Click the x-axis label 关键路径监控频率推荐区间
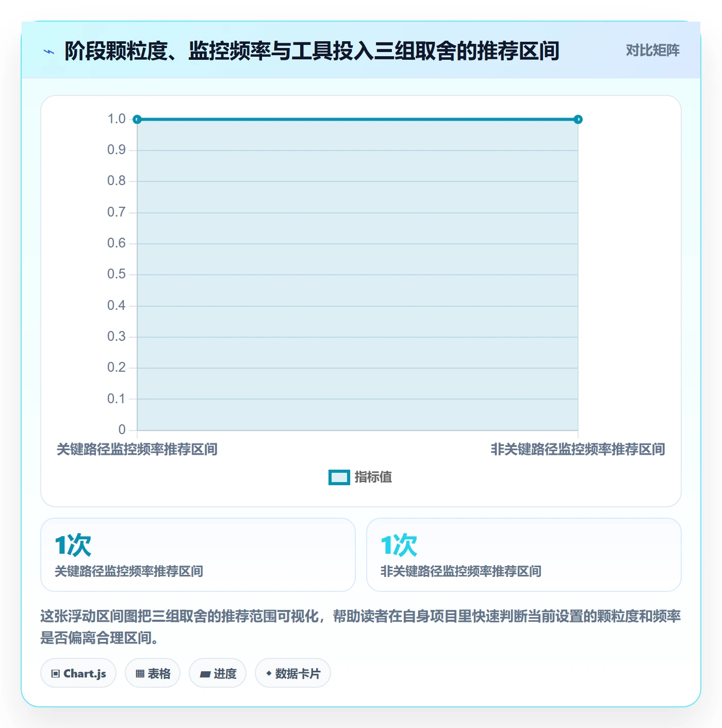Viewport: 722px width, 728px height. 137,450
